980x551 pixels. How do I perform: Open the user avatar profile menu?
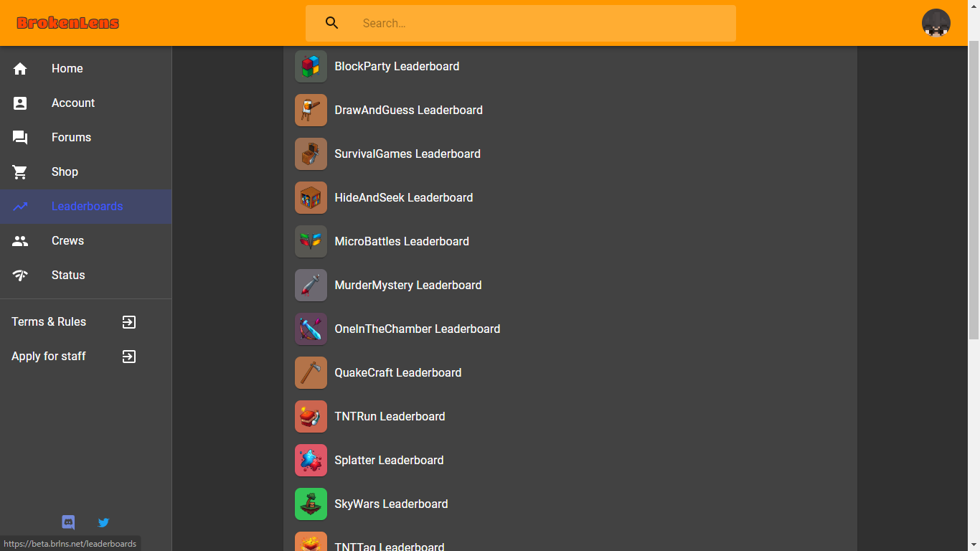point(936,23)
